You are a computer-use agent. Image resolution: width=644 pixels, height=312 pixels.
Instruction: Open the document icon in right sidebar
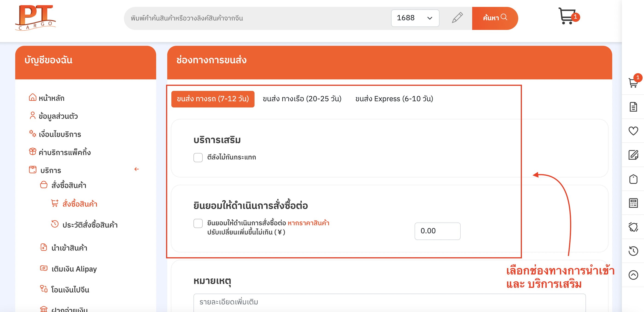633,107
